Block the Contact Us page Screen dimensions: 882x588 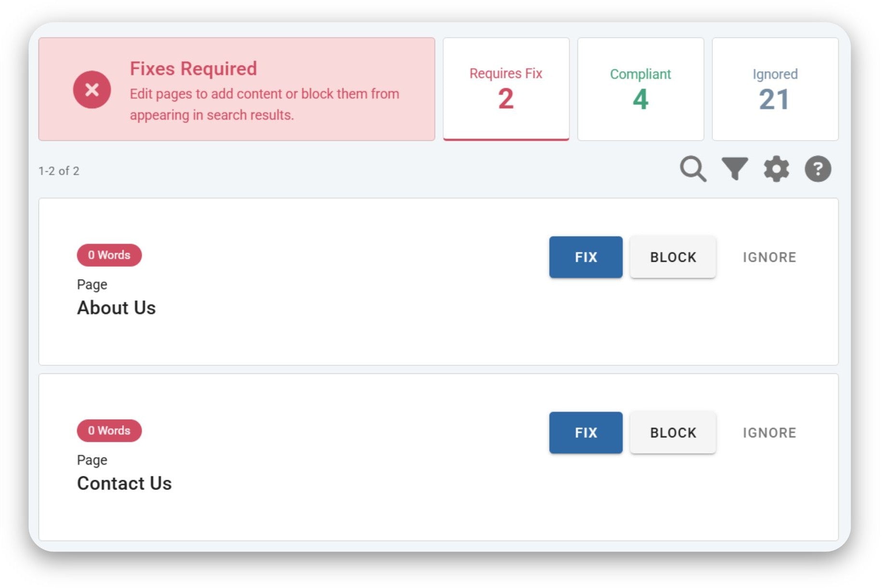[673, 433]
